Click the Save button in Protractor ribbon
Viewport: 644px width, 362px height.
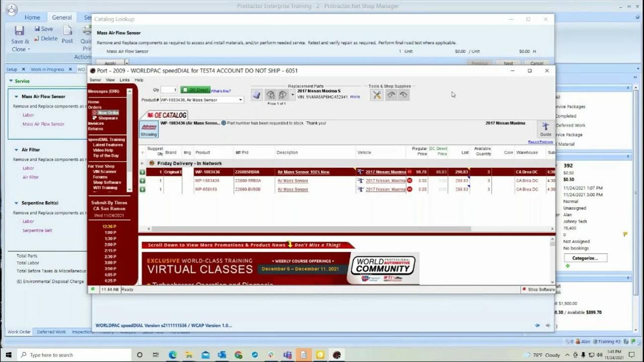click(x=44, y=29)
